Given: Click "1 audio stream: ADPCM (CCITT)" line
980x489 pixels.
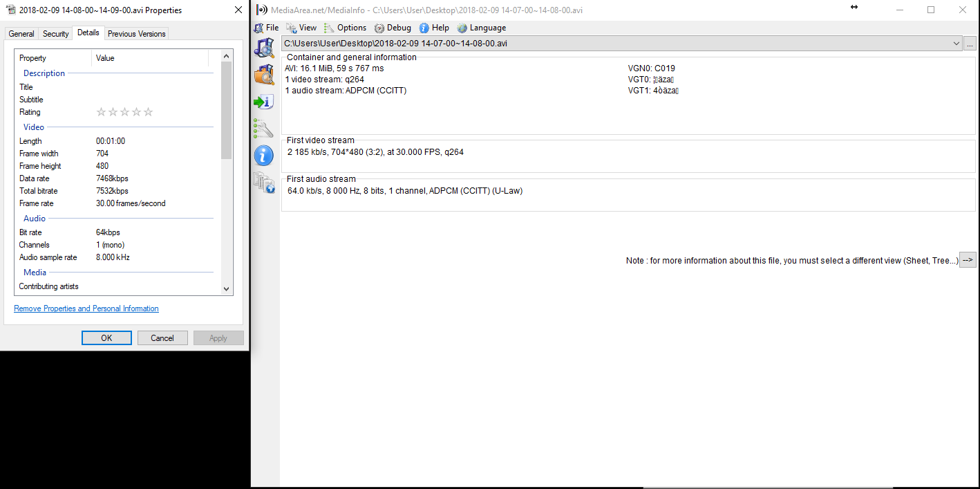Looking at the screenshot, I should coord(346,91).
